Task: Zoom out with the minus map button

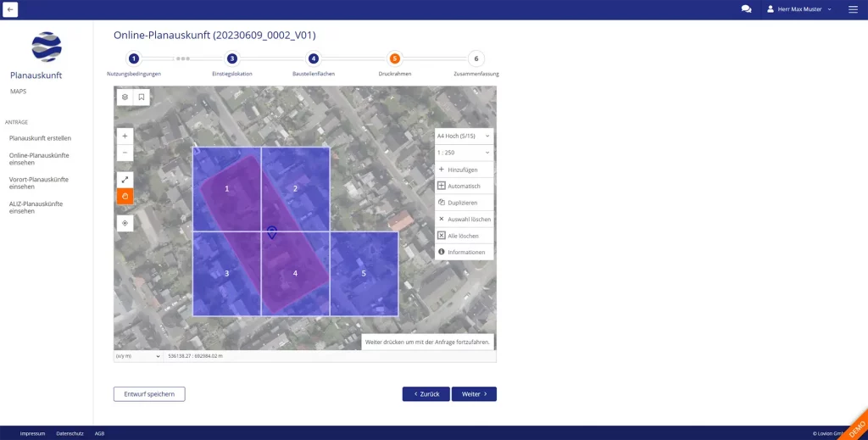Action: [x=125, y=153]
